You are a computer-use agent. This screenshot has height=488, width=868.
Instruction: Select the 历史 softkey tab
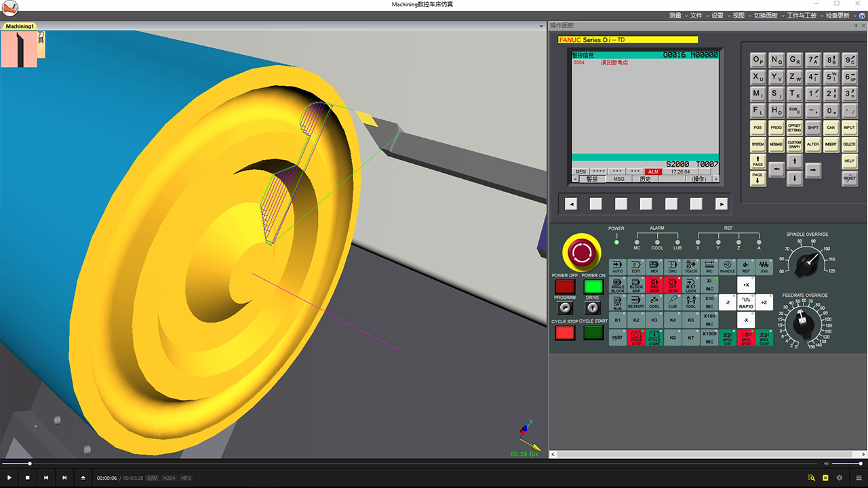pos(645,179)
